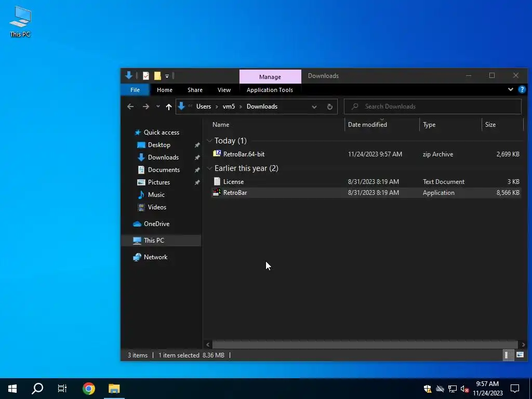
Task: Open Music in navigation pane
Action: [156, 195]
